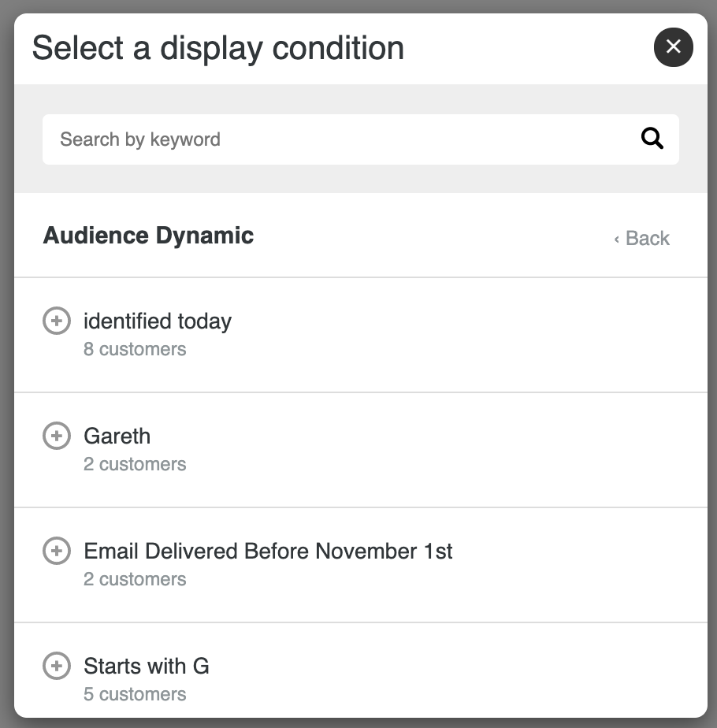
Task: Add 'Starts with G' using its plus icon
Action: coord(57,666)
